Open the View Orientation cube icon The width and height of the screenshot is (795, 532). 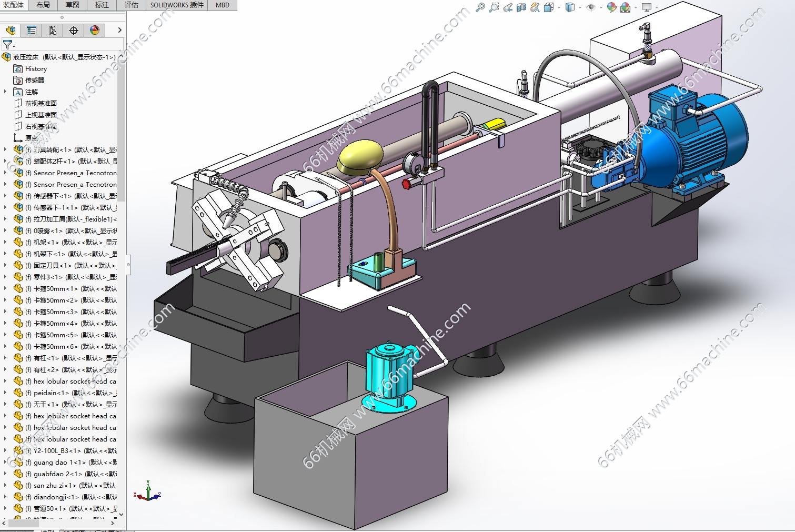548,7
